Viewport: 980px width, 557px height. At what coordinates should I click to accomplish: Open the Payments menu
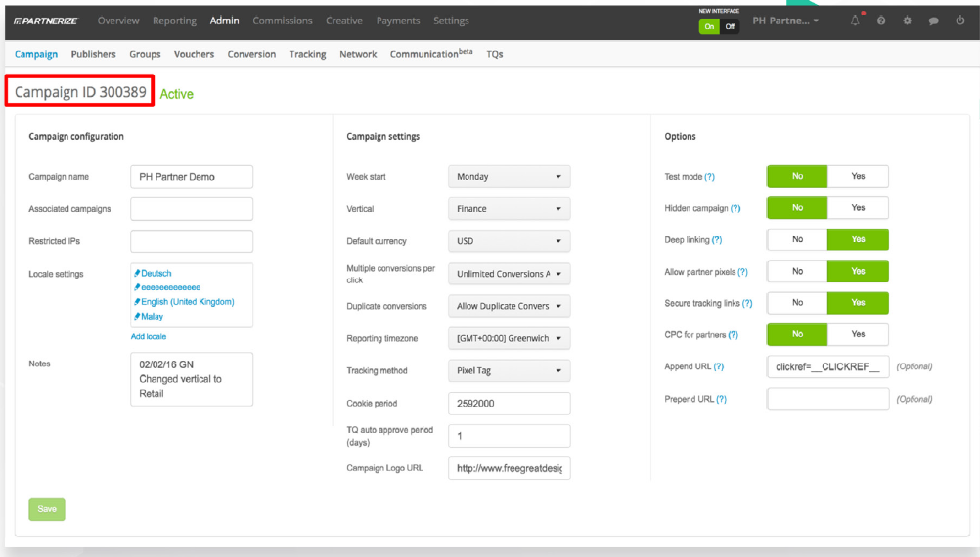(398, 21)
